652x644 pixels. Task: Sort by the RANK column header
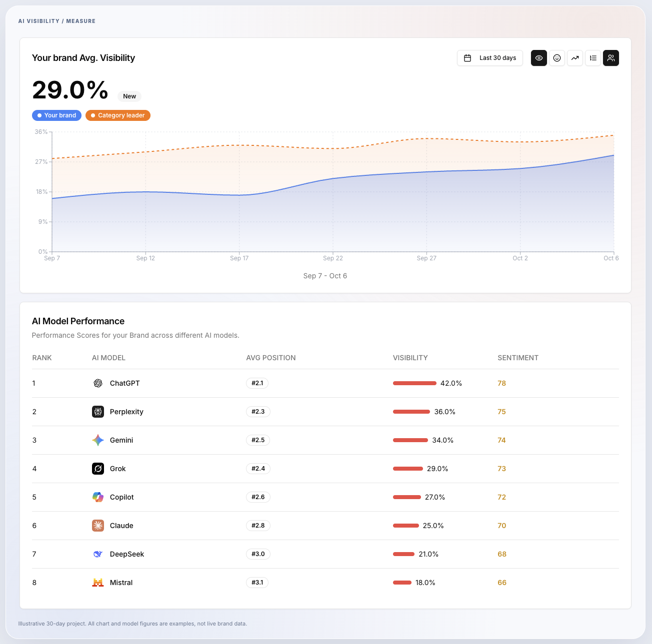pos(42,358)
